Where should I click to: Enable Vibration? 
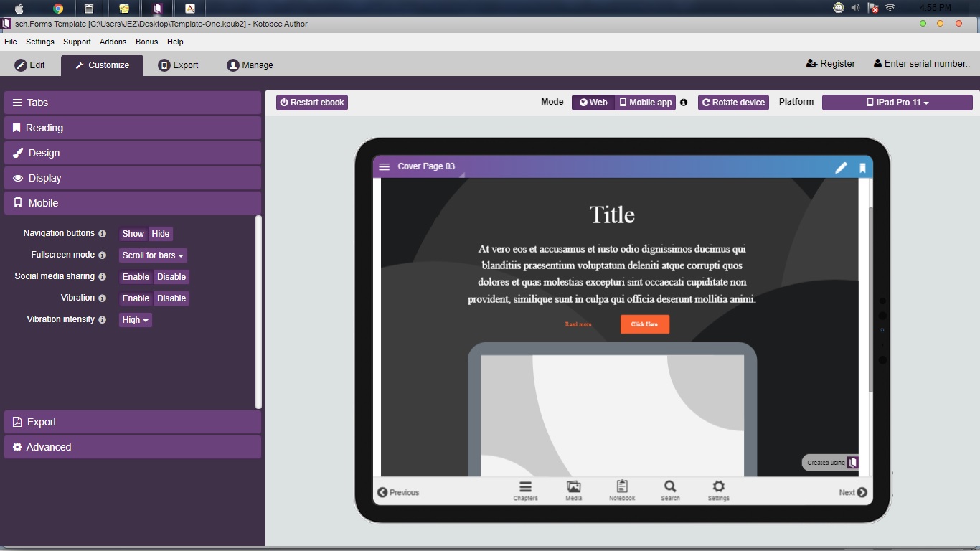coord(136,298)
